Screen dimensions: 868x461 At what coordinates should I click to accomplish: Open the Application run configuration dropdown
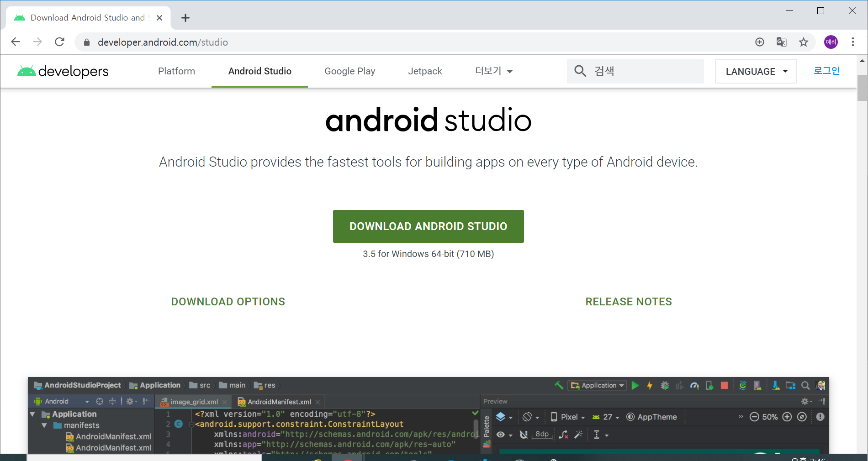coord(597,386)
